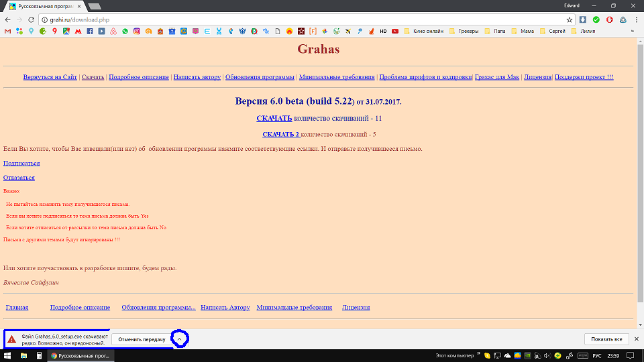Expand the Этот компьютер toolbar chevron
Screen dimensions: 644x362
[x=478, y=354]
